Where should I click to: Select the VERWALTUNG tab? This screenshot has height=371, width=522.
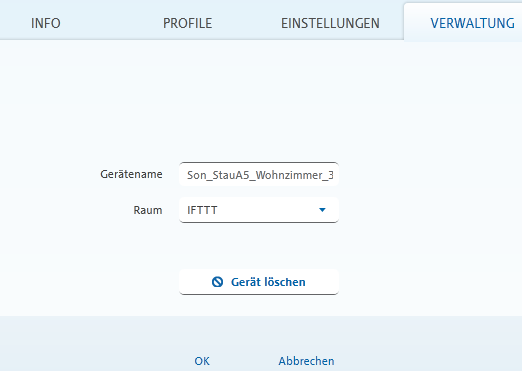472,23
